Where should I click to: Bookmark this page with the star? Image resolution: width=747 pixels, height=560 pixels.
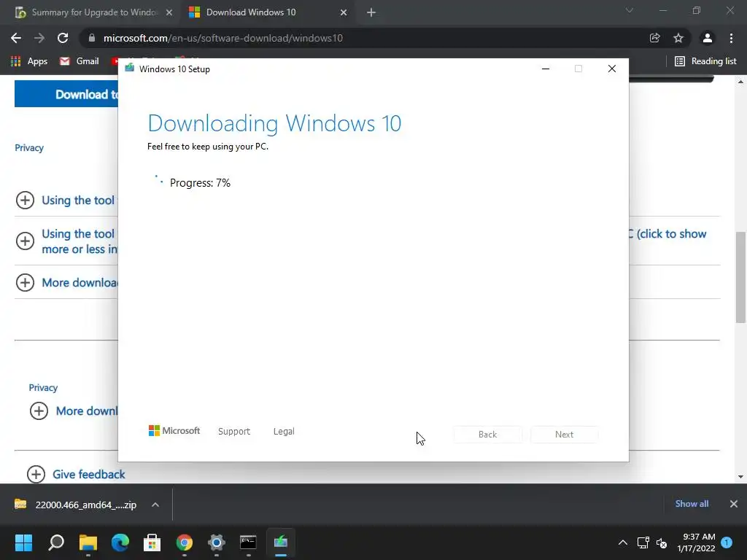(678, 38)
